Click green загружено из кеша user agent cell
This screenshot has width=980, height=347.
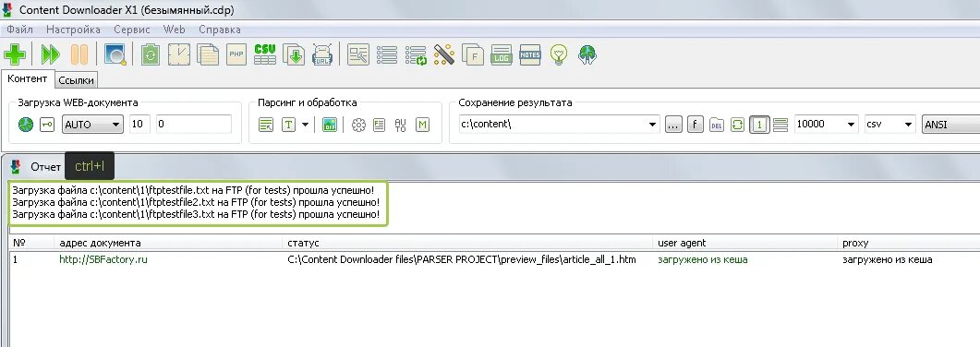703,259
